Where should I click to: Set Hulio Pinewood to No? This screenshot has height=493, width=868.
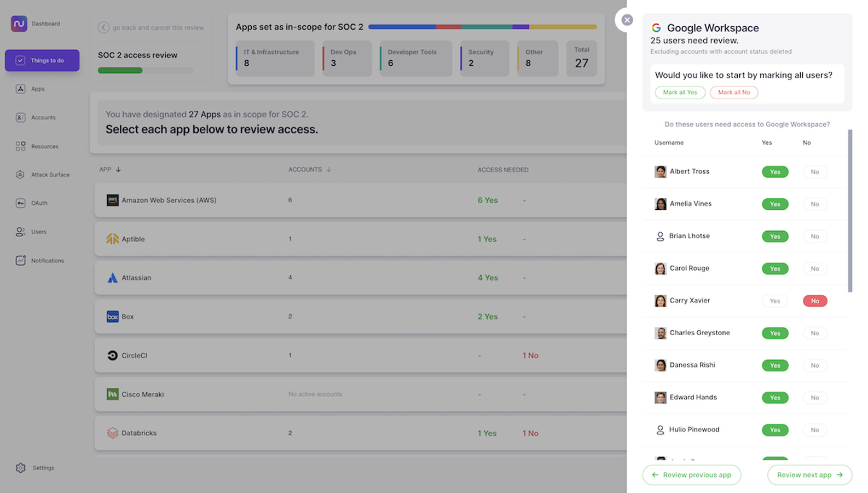[815, 430]
